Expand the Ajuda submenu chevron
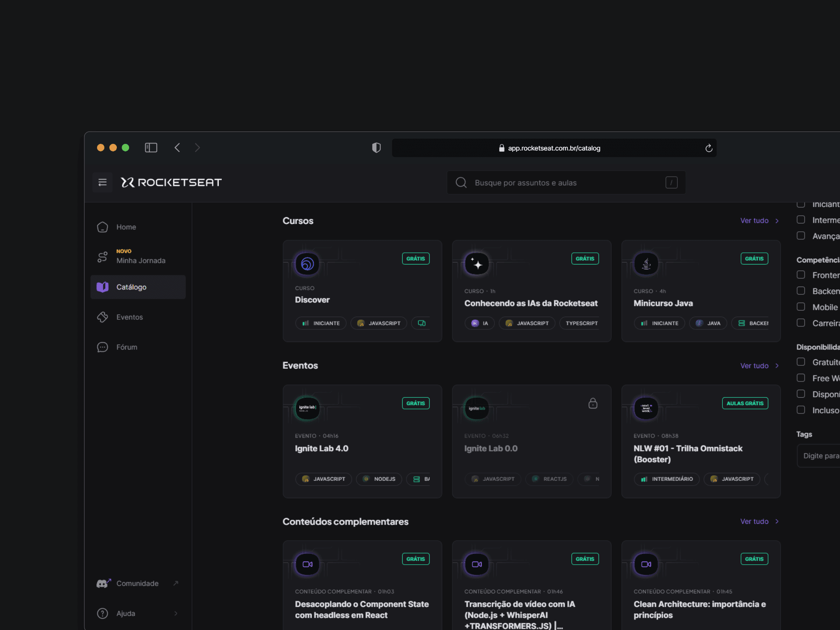 pyautogui.click(x=175, y=613)
